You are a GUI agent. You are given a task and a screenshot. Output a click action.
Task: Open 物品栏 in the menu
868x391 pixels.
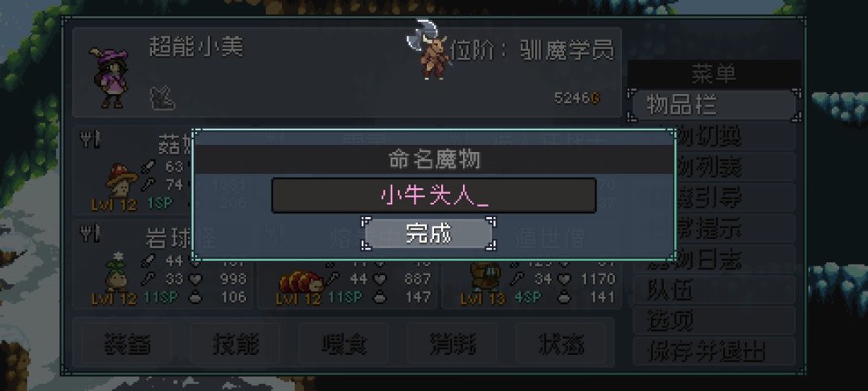[x=714, y=105]
